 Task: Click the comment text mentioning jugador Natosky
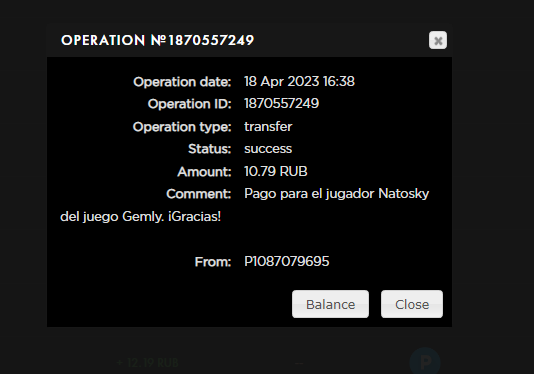coord(336,194)
